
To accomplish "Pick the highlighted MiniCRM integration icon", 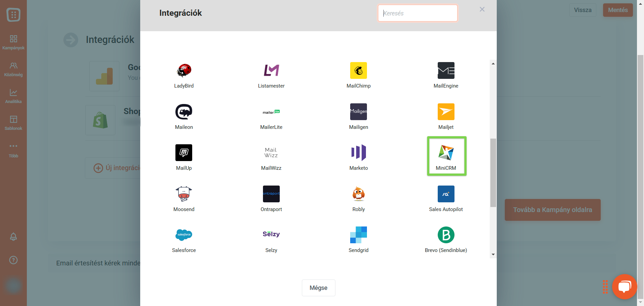I will [x=446, y=153].
